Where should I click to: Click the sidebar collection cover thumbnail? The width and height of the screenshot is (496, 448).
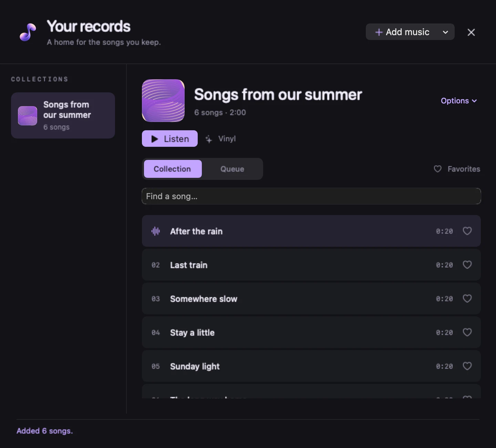point(28,116)
